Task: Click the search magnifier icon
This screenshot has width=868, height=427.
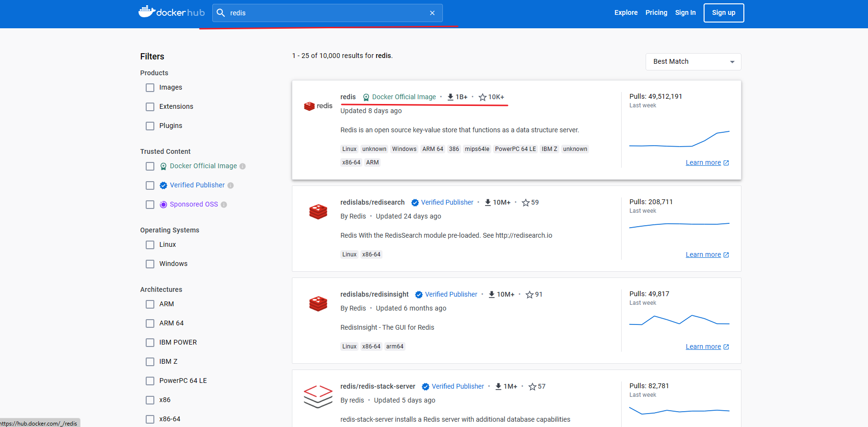Action: coord(221,13)
